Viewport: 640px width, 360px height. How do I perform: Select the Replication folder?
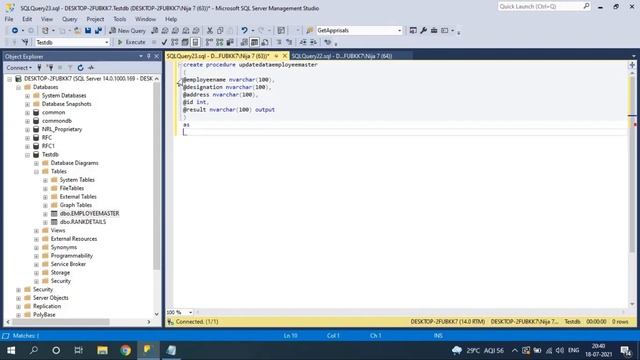click(47, 307)
